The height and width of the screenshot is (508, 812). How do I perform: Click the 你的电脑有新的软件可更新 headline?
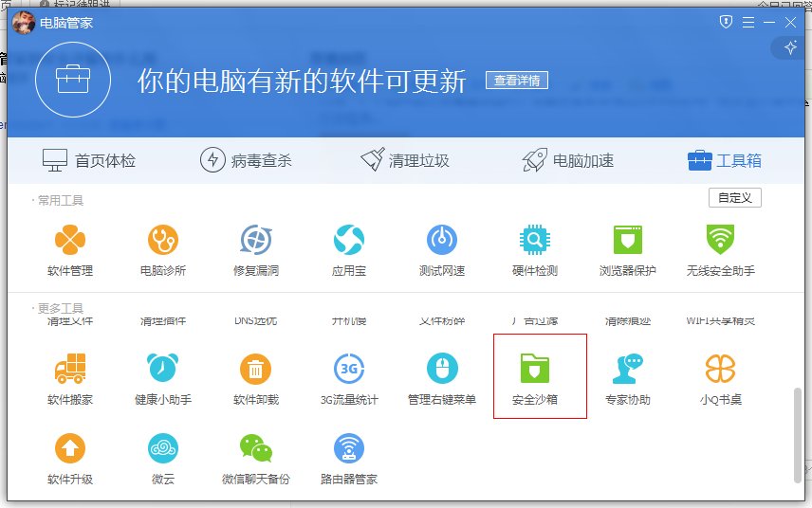click(302, 82)
